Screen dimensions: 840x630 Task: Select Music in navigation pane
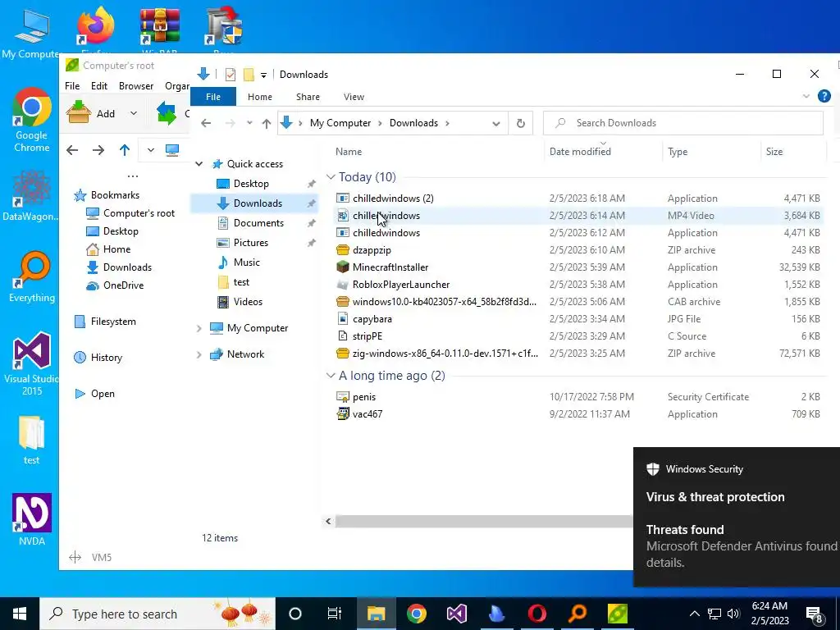pos(246,262)
